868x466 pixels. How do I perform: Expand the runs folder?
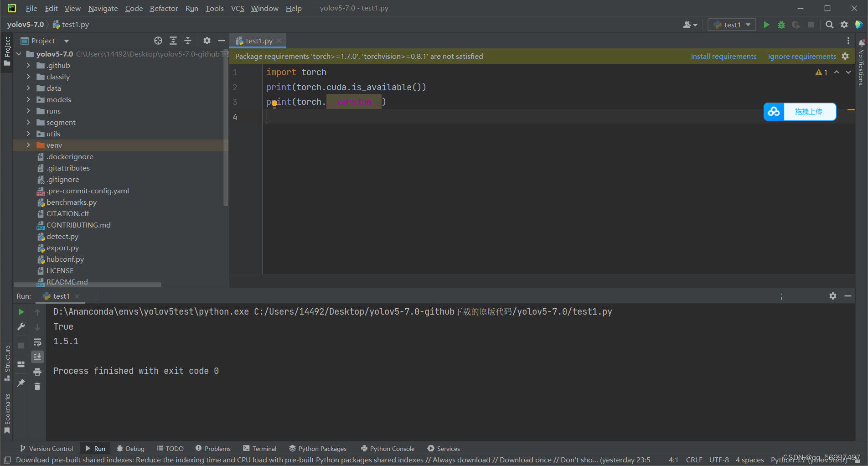(28, 111)
